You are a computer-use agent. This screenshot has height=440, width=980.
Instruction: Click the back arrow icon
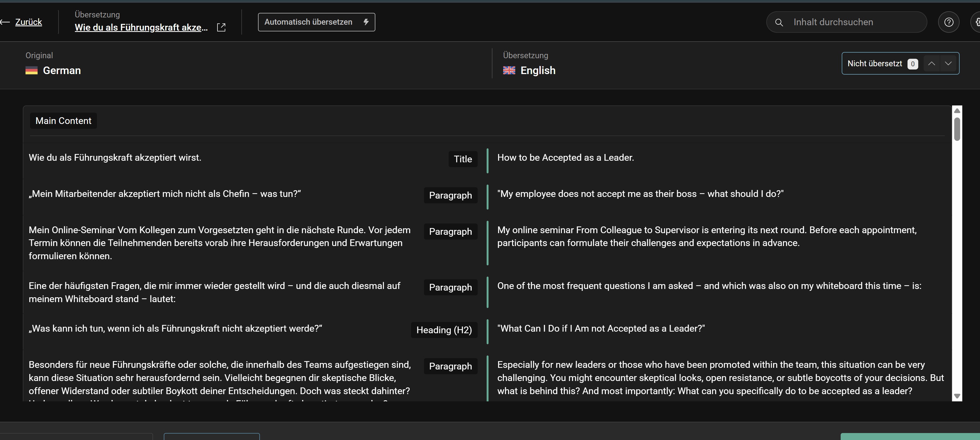[5, 22]
